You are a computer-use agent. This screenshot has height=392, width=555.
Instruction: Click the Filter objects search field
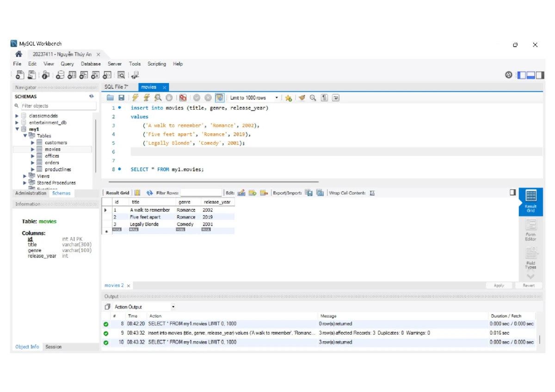pos(58,106)
